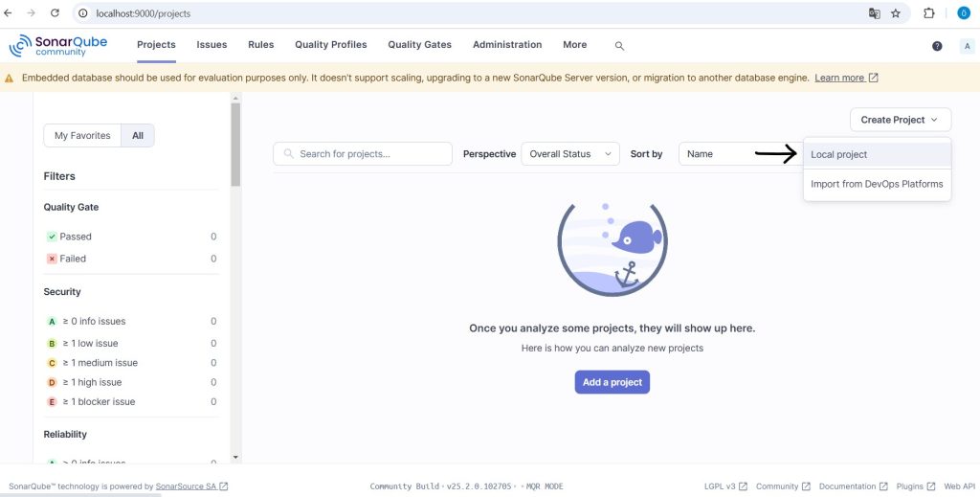Select Import from DevOps Platforms
This screenshot has height=497, width=980.
tap(878, 185)
